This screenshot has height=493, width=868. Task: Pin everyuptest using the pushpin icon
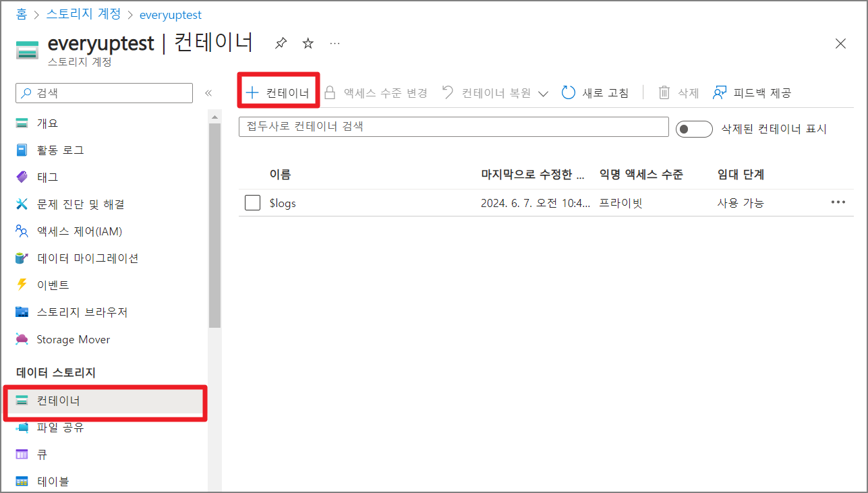[x=281, y=43]
